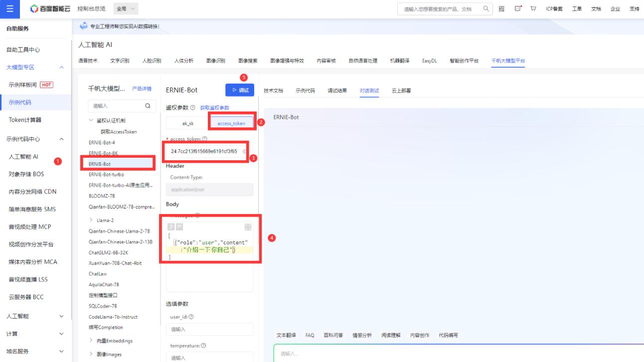
Task: Expand the 人工智能 sidebar group
Action: coord(61,316)
